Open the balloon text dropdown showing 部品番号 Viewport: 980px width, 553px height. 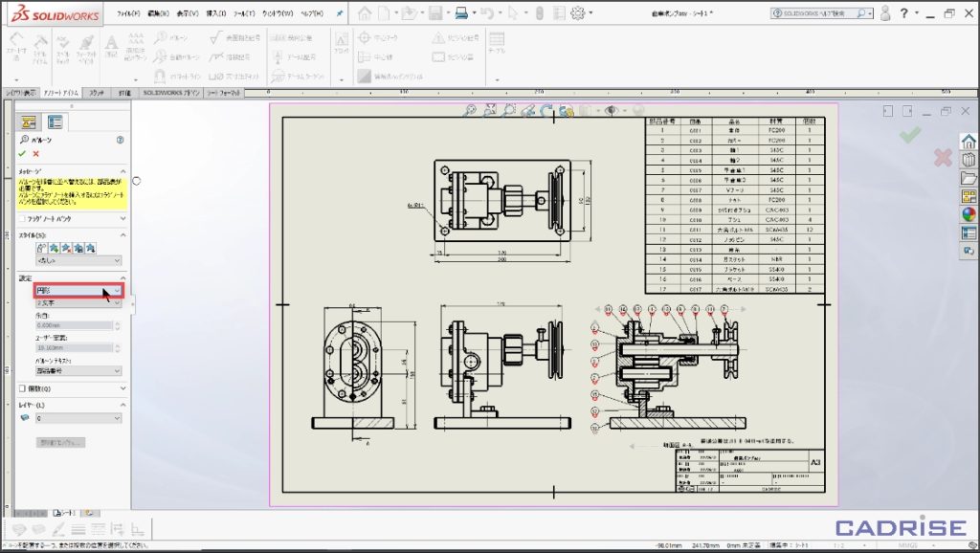[x=78, y=370]
